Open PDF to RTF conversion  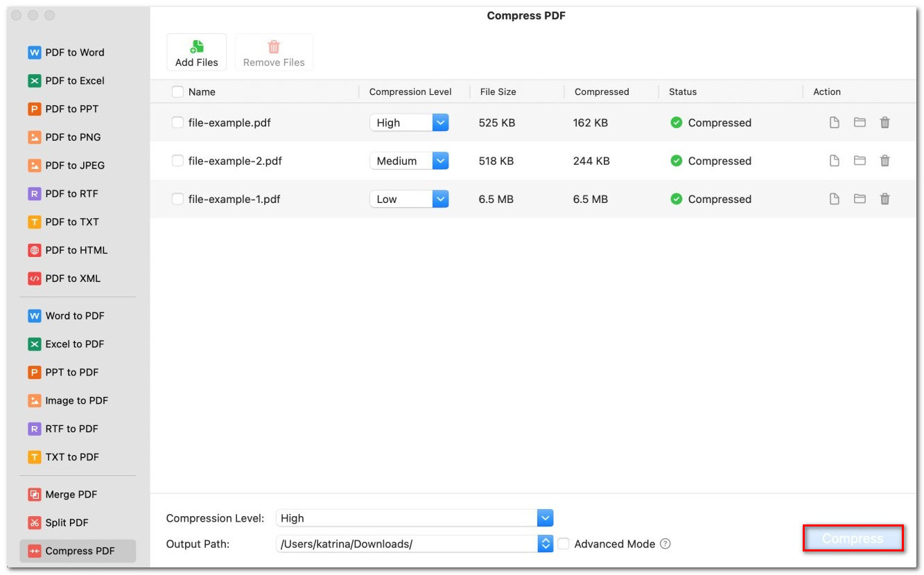point(63,194)
